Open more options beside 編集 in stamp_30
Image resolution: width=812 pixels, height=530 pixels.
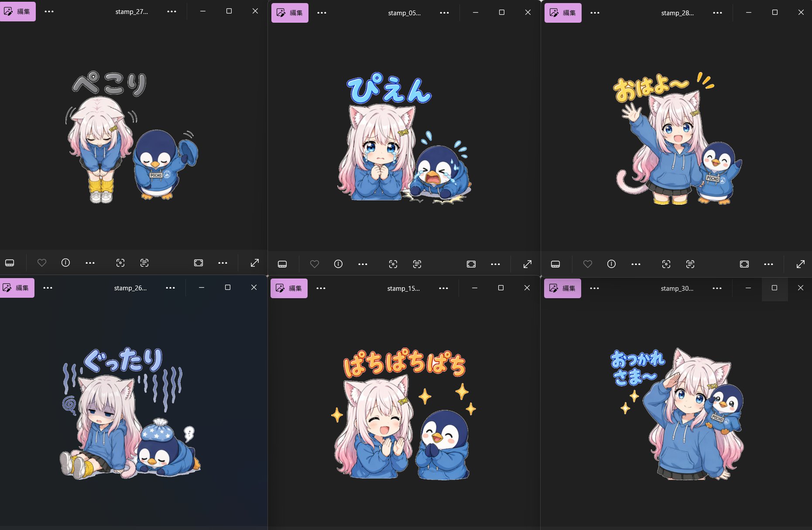tap(594, 289)
